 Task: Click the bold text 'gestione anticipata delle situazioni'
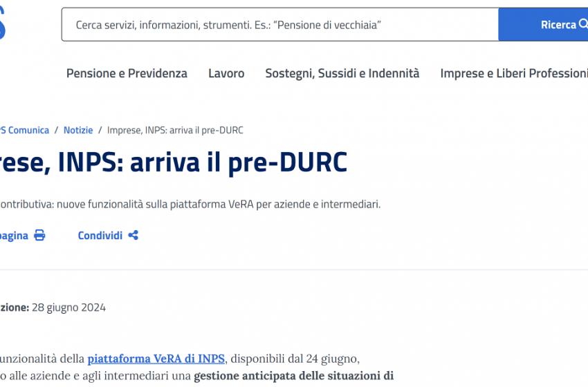(293, 376)
